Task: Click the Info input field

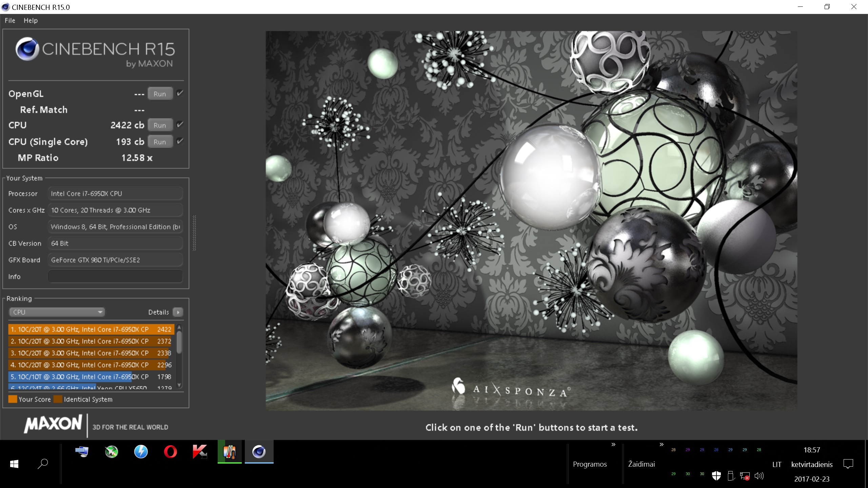Action: click(115, 277)
